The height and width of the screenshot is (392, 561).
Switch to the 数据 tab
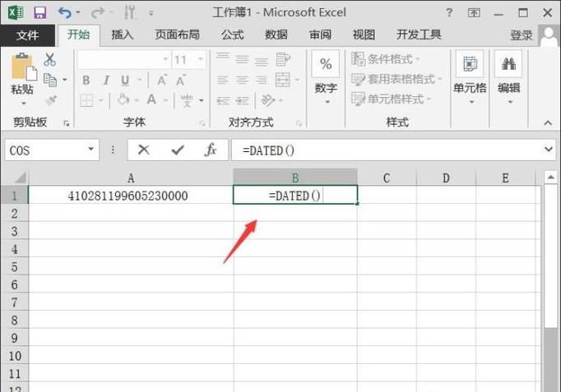click(x=276, y=35)
